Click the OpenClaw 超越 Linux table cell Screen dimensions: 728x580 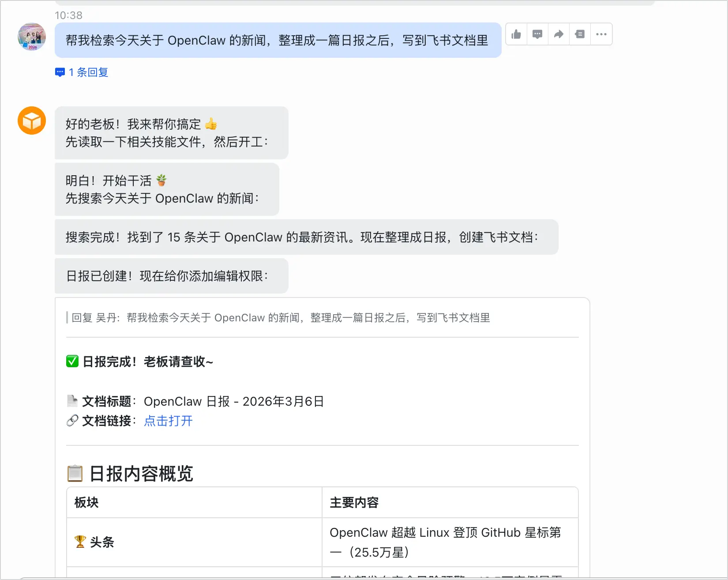click(450, 542)
